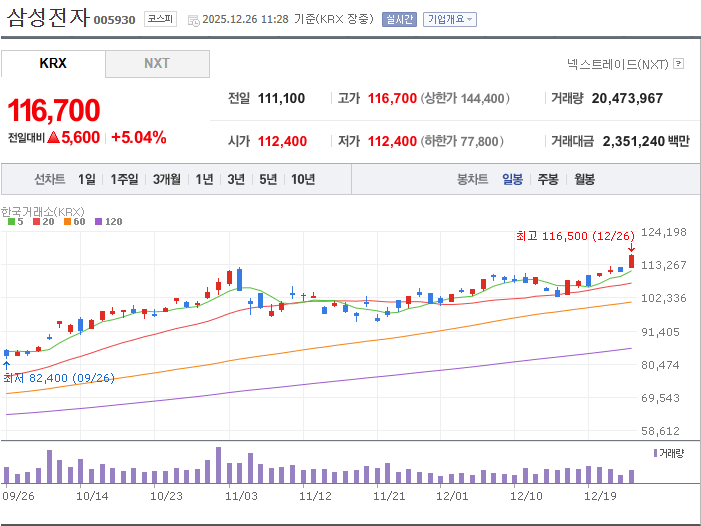701x526 pixels.
Task: Click the green 5-day moving average swatch
Action: pos(11,221)
